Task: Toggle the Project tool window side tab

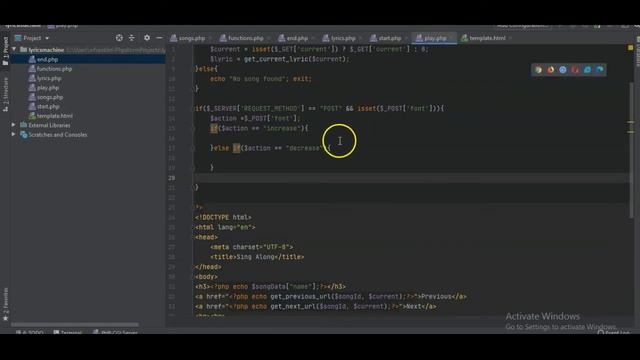Action: pyautogui.click(x=5, y=51)
